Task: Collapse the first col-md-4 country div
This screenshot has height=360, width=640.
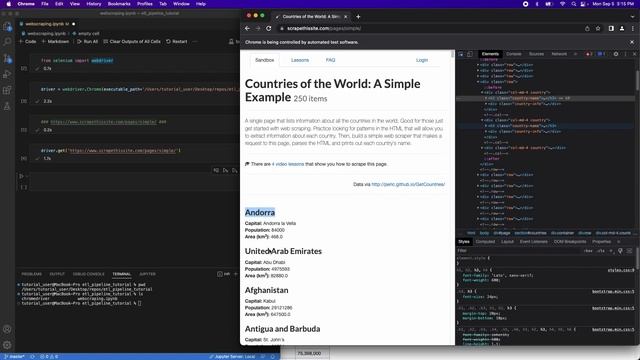Action: 482,93
